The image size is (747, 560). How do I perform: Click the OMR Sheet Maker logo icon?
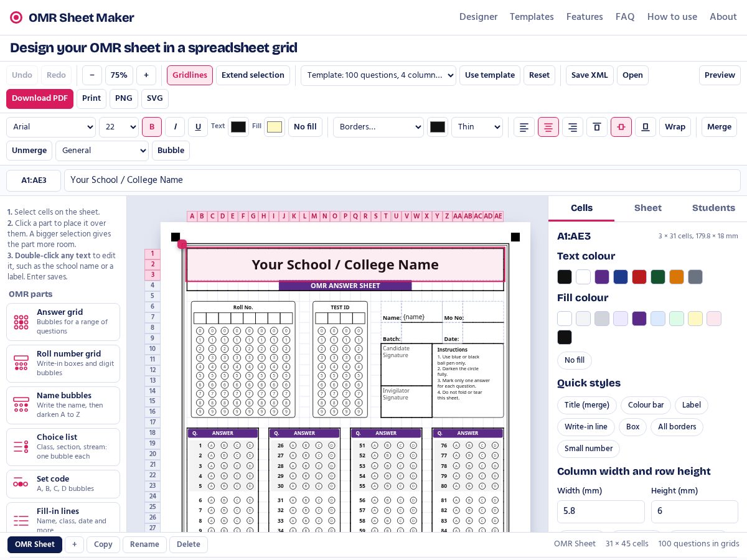[16, 17]
